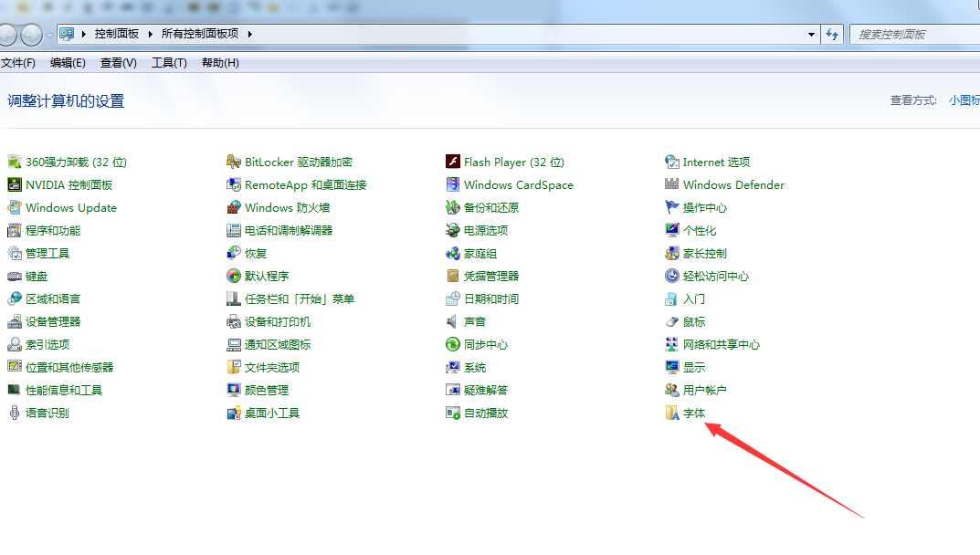Open the 疑难解答 link
Screen dimensions: 980x555
[x=486, y=391]
